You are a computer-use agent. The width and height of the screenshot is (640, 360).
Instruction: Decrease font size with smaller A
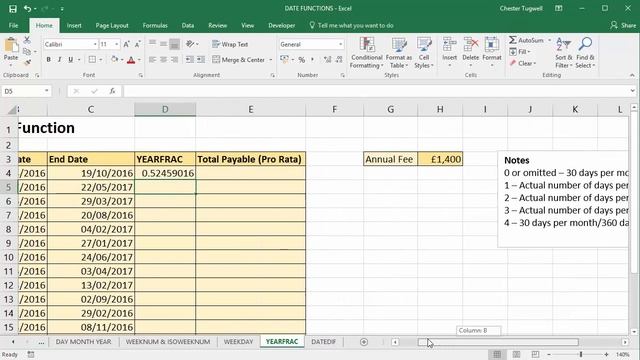138,44
